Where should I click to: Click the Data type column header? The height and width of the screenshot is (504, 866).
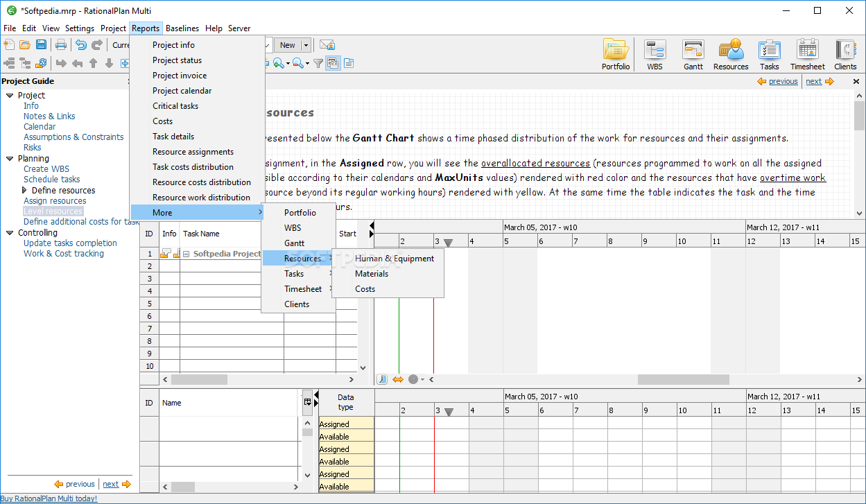coord(345,402)
